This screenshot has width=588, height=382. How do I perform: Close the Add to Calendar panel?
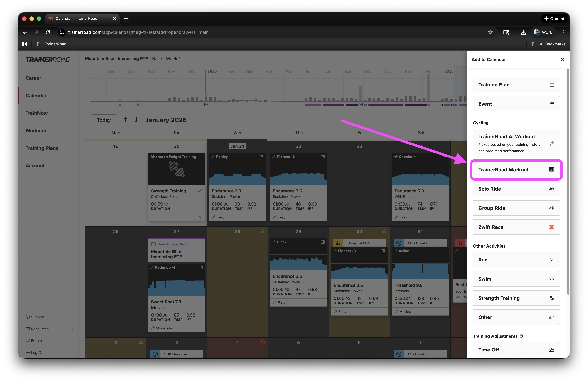tap(562, 60)
